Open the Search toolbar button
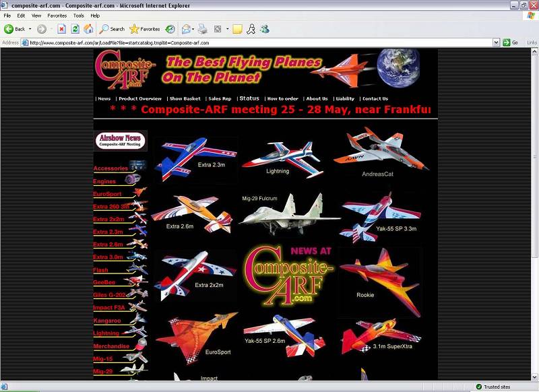This screenshot has width=539, height=392. tap(112, 29)
